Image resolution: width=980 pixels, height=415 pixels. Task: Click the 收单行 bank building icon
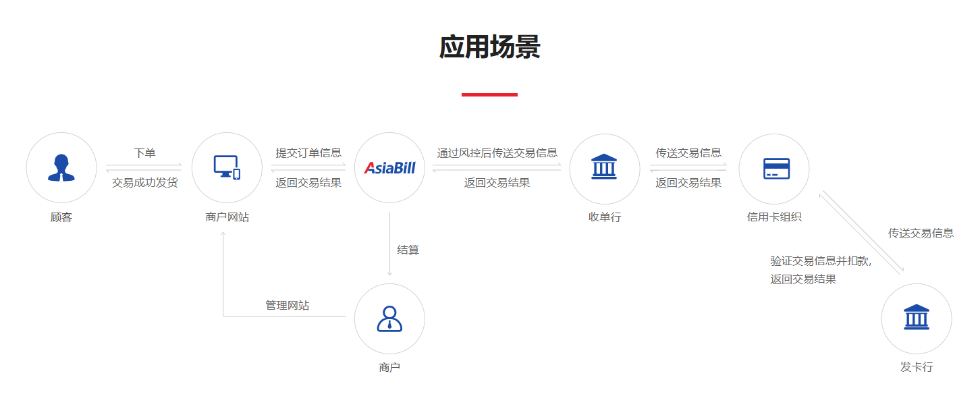point(605,167)
